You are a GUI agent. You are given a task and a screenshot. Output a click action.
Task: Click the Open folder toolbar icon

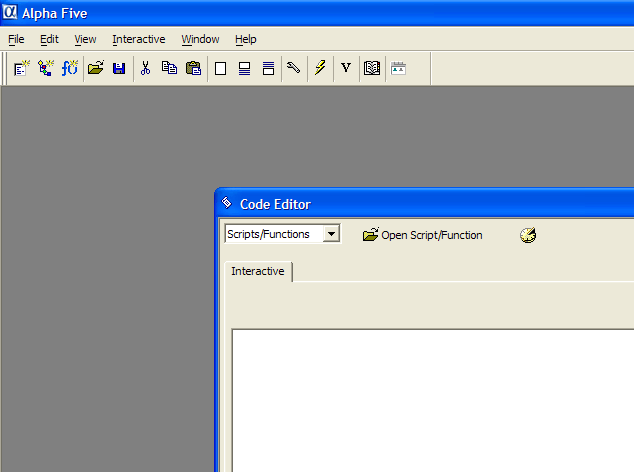[96, 68]
